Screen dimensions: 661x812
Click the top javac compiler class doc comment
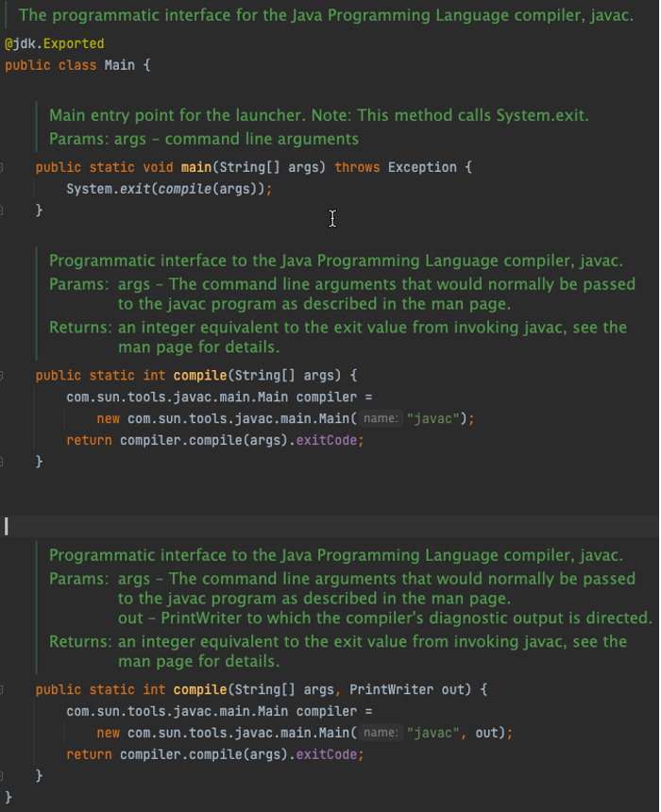pyautogui.click(x=326, y=15)
